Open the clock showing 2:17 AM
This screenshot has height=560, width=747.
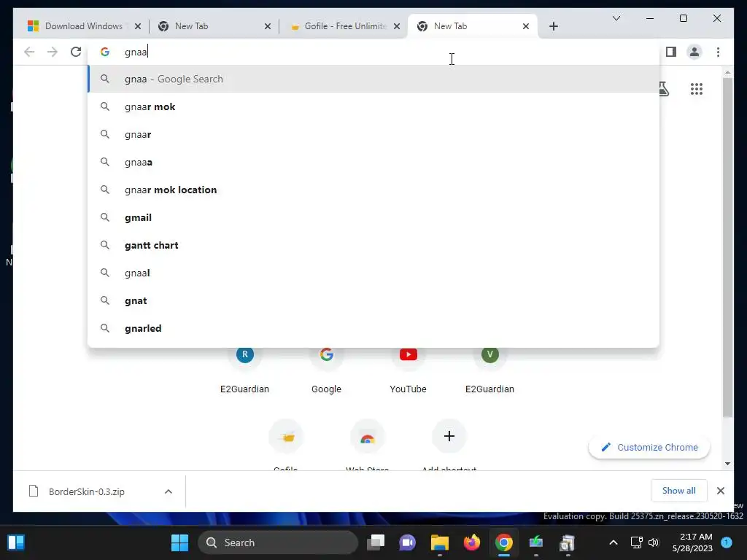pos(692,542)
